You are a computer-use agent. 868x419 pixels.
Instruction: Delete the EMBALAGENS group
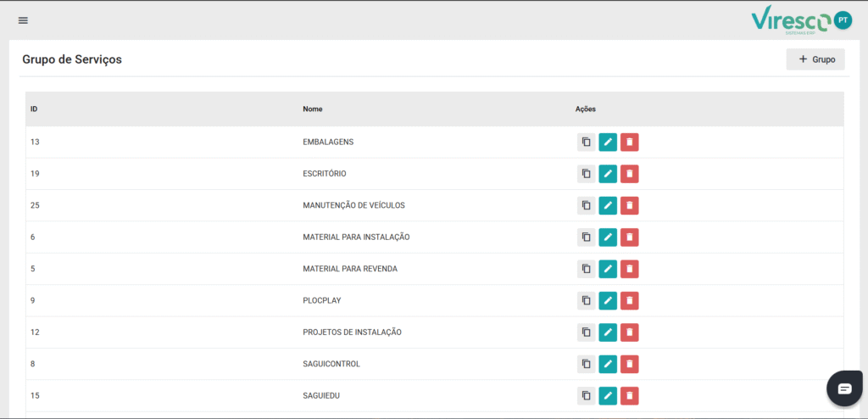[x=629, y=142]
